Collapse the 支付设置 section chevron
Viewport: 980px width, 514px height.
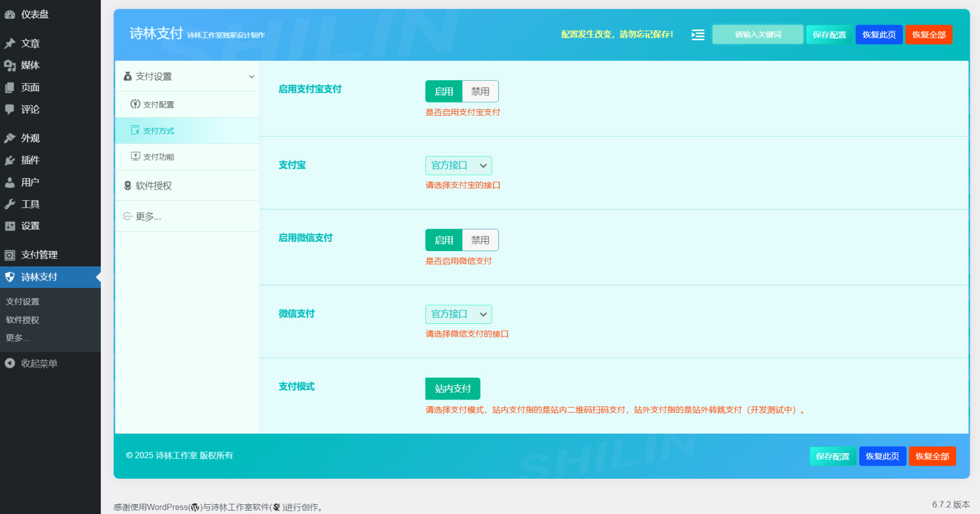[251, 77]
